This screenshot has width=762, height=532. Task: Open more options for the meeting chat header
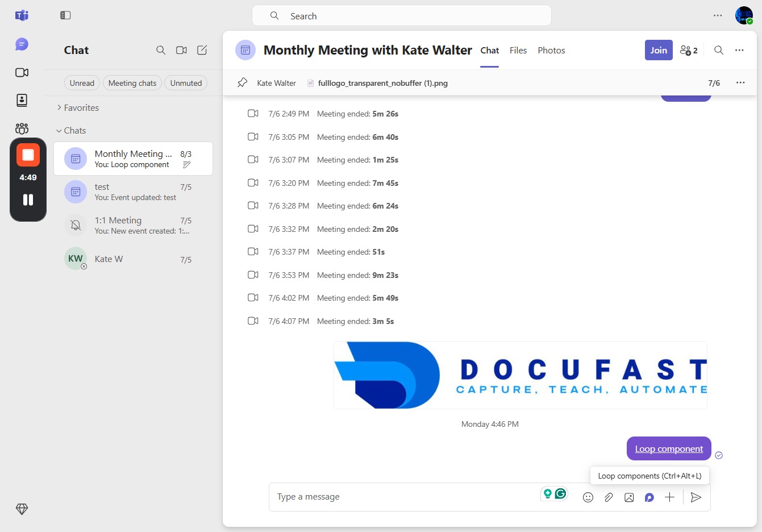point(739,50)
